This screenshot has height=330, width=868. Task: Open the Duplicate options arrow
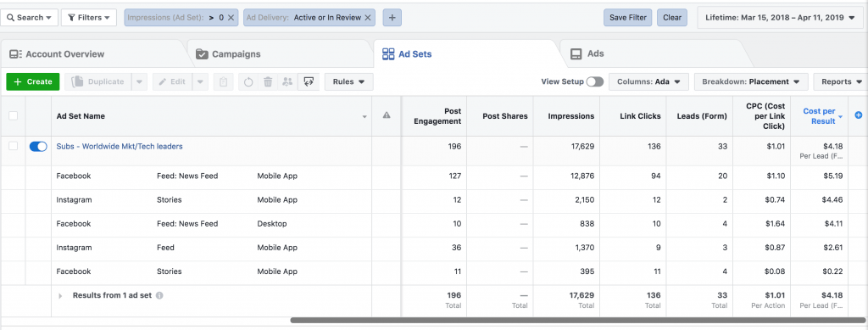(x=139, y=81)
